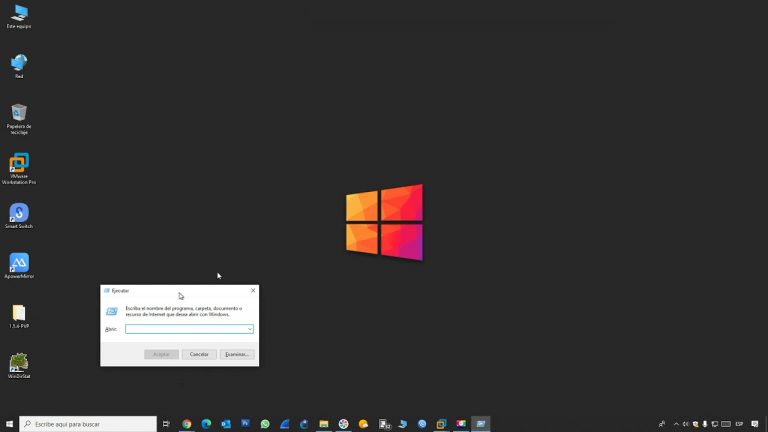Open Task View in the taskbar
768x432 pixels.
[x=166, y=424]
